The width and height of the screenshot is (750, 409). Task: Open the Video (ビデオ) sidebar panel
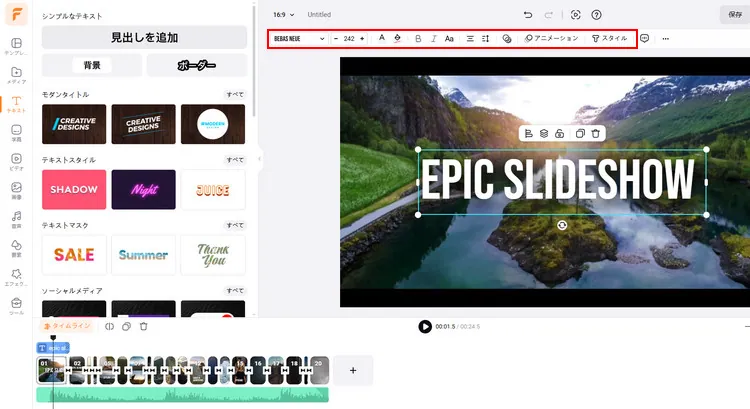coord(16,162)
